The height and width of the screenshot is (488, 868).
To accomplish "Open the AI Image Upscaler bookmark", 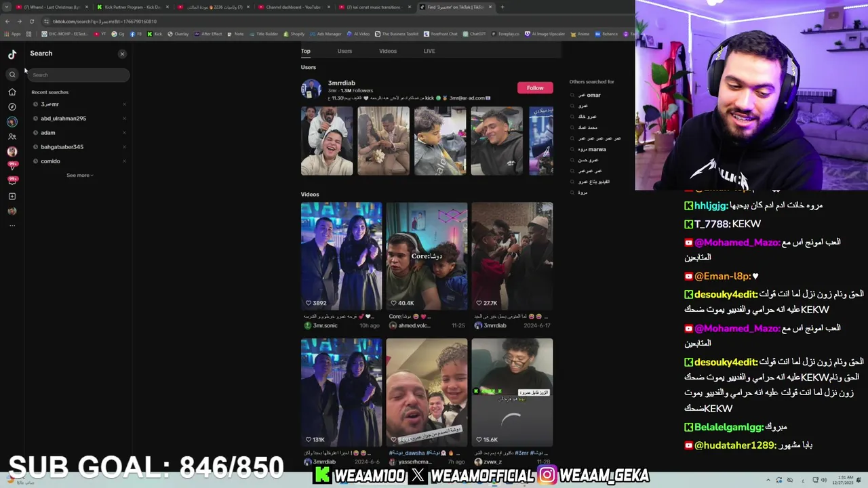I will (x=545, y=34).
